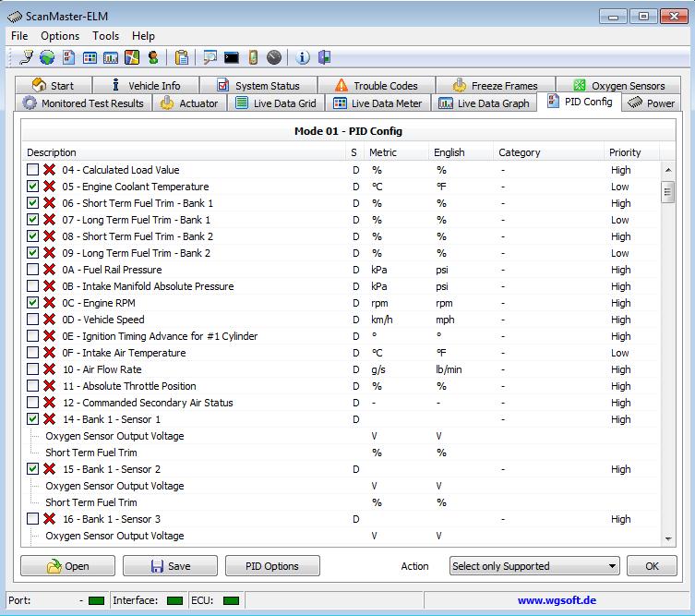Click the connect cable icon in toolbar
This screenshot has width=695, height=616.
(28, 57)
